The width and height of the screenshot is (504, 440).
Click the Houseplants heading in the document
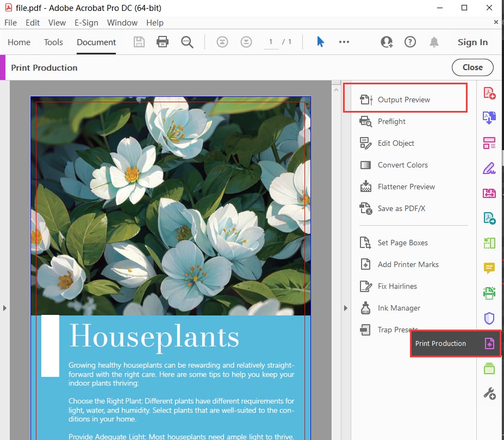coord(154,337)
